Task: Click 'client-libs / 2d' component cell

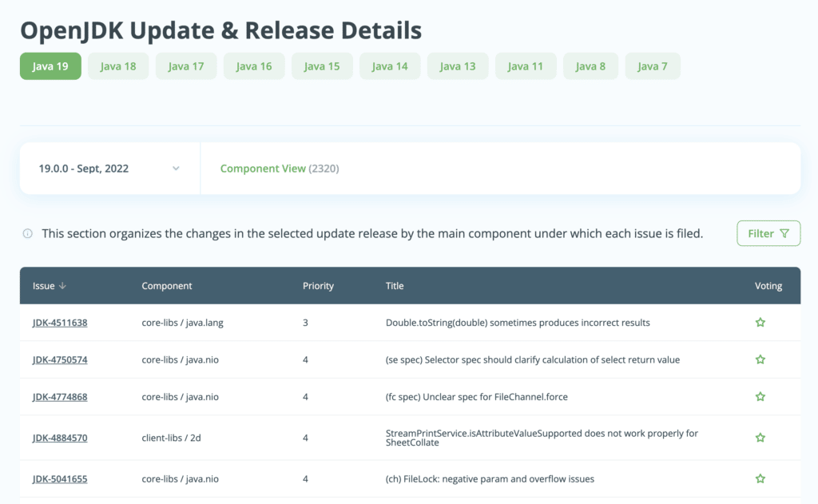Action: click(x=171, y=438)
